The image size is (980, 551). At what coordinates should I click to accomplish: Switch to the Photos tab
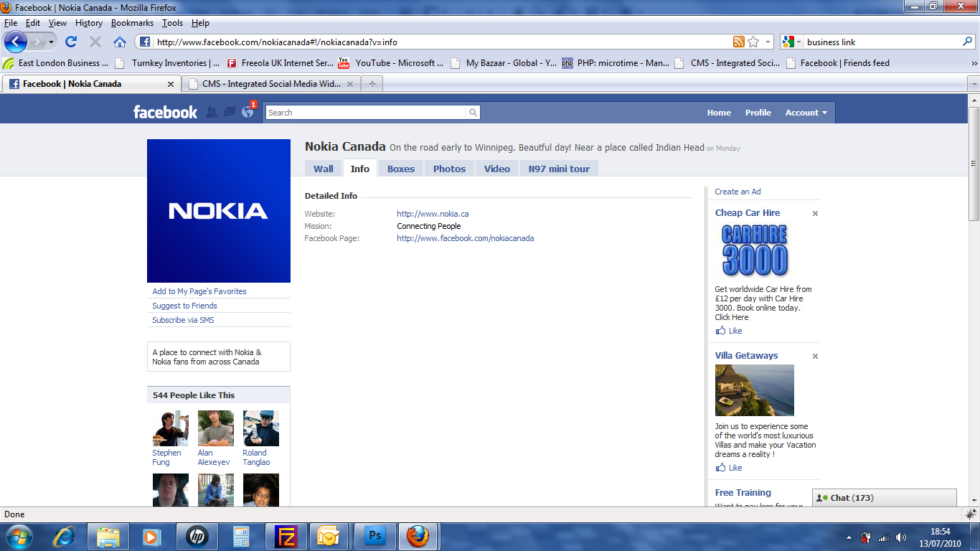(x=449, y=169)
